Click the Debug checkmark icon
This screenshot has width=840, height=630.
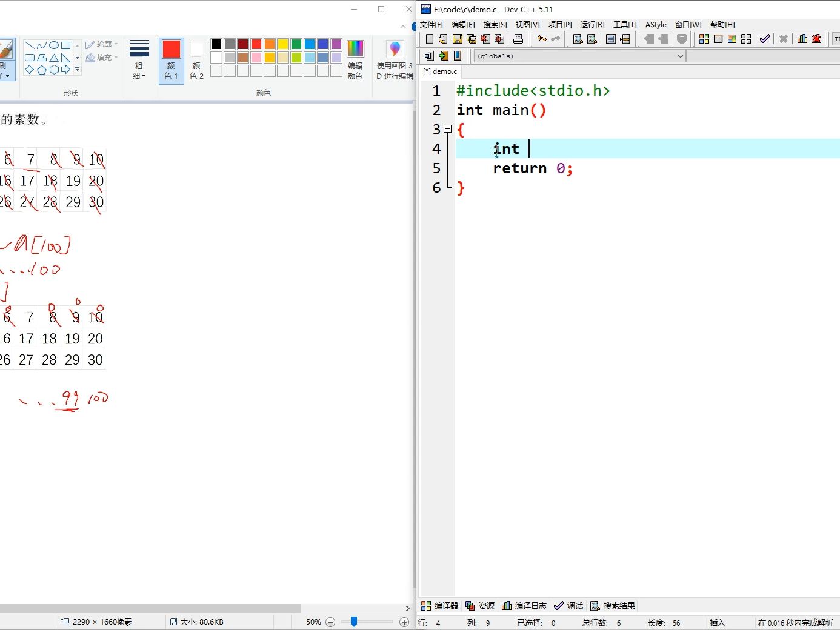(x=765, y=39)
